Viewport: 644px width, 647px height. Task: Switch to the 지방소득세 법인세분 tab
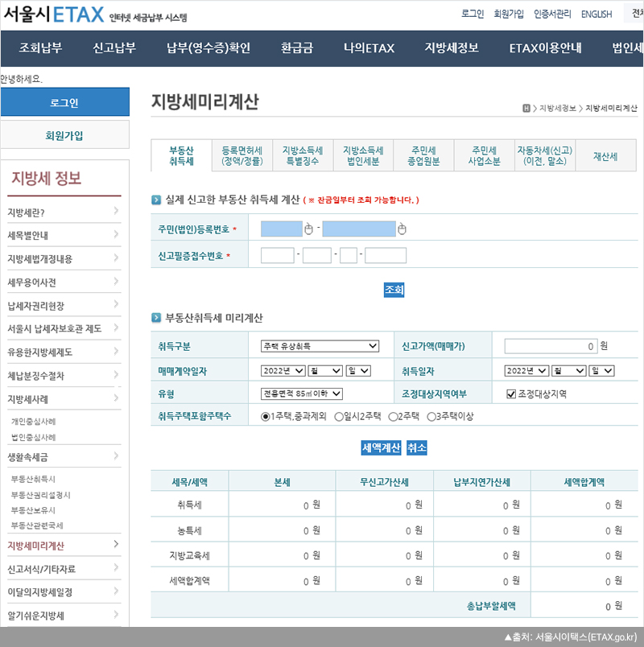pos(363,155)
